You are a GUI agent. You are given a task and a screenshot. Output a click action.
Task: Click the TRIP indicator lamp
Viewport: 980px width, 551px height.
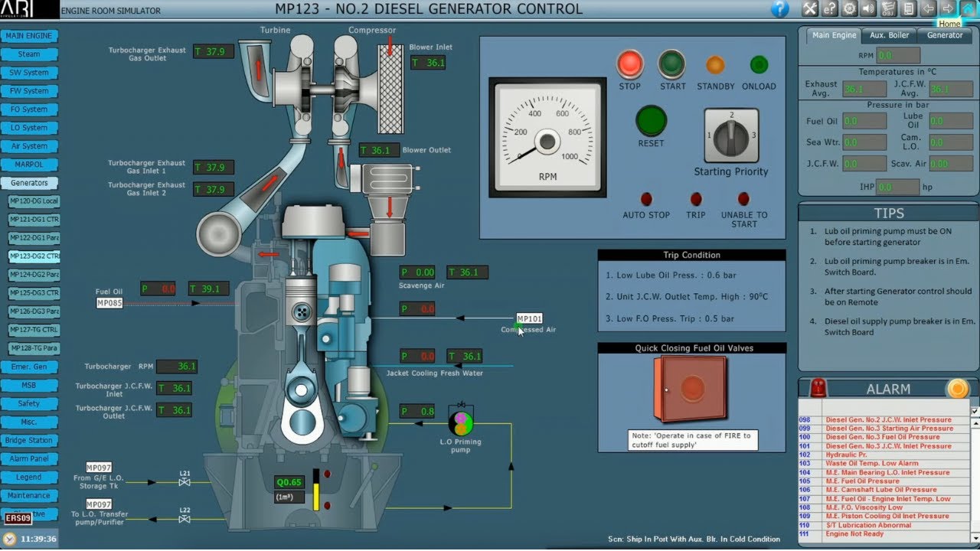(696, 199)
